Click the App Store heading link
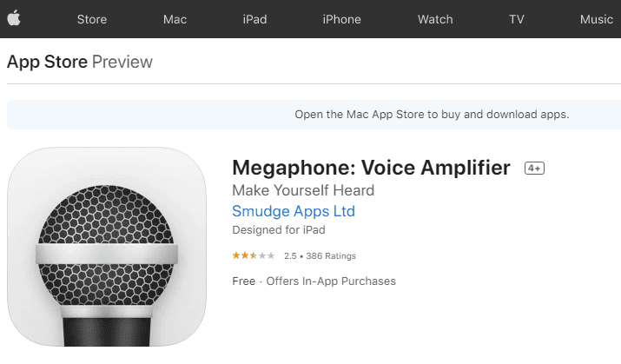This screenshot has height=364, width=621. pos(47,62)
